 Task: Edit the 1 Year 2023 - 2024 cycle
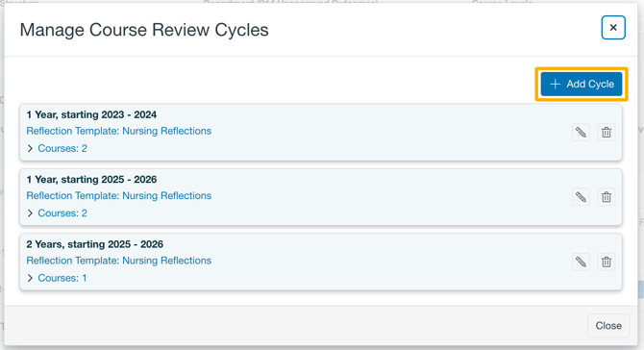(x=581, y=133)
